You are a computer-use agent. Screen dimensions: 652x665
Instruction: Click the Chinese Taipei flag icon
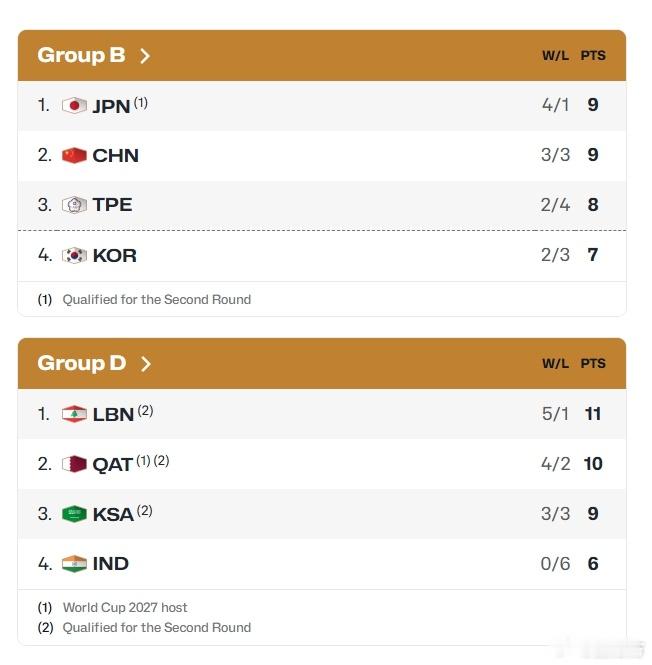[x=74, y=205]
